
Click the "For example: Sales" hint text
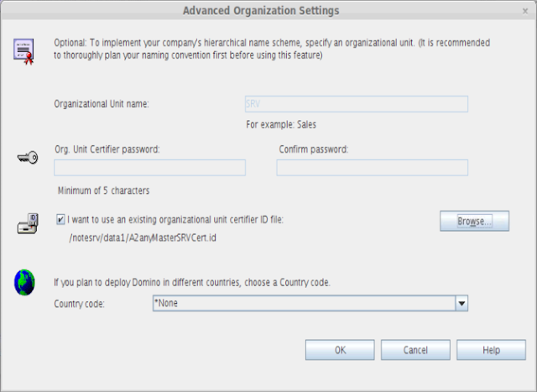pos(281,124)
